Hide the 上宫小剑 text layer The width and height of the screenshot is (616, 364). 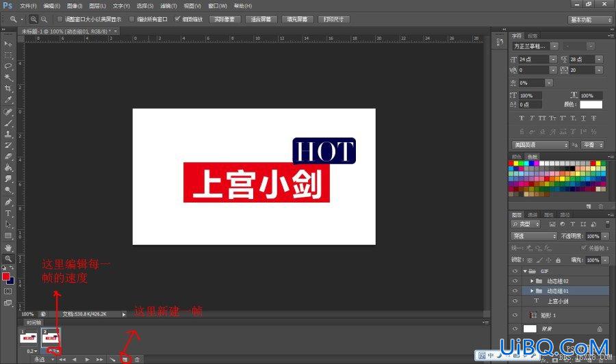(x=515, y=301)
